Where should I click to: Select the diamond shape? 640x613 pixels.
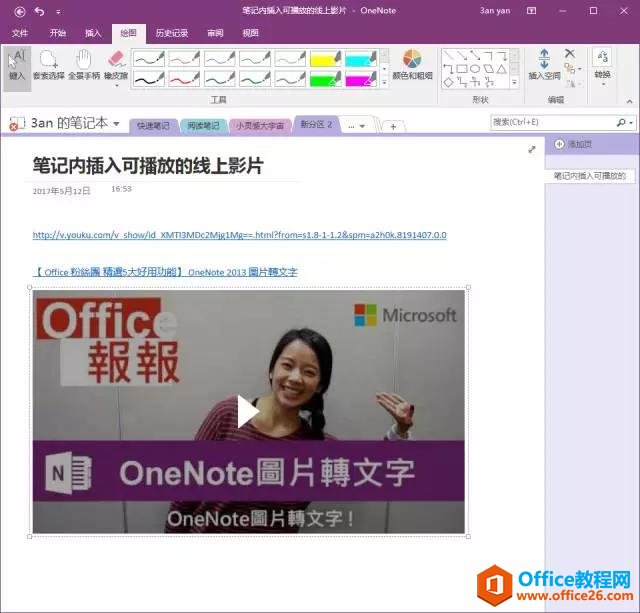pos(448,82)
